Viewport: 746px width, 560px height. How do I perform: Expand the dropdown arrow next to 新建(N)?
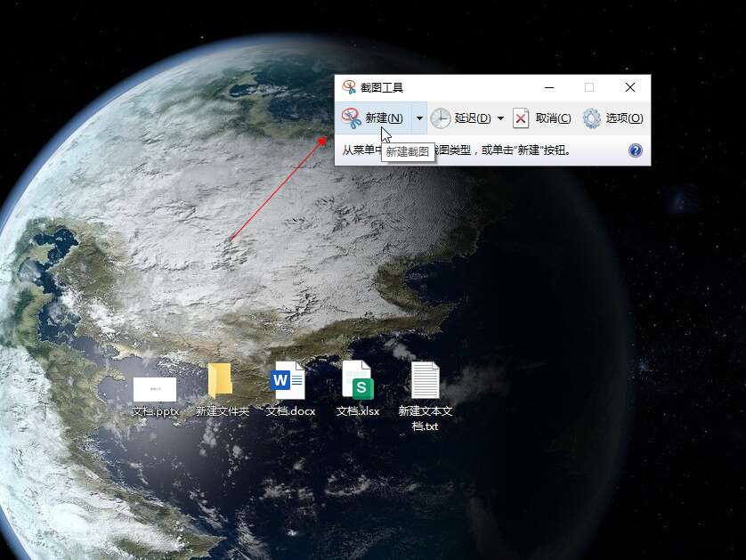point(419,118)
